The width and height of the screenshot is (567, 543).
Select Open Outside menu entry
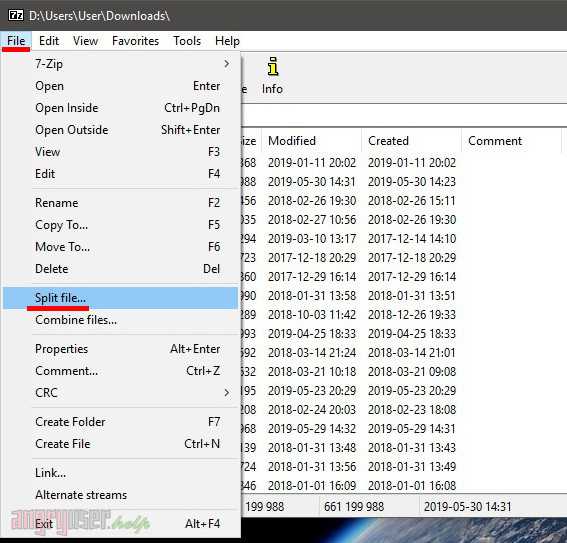click(x=121, y=130)
